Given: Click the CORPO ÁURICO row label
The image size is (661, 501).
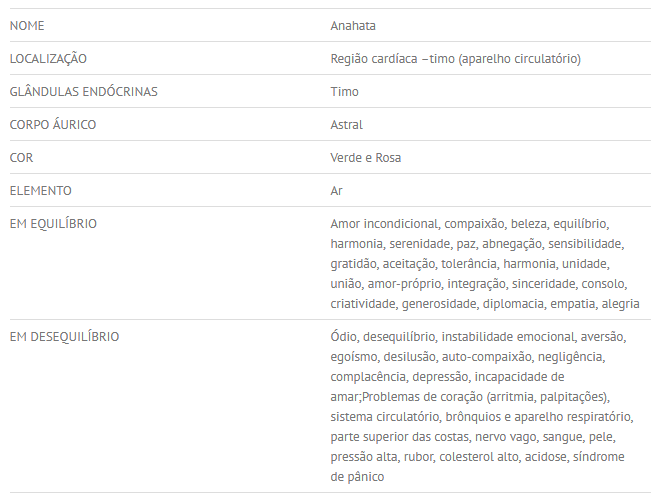Looking at the screenshot, I should (52, 124).
